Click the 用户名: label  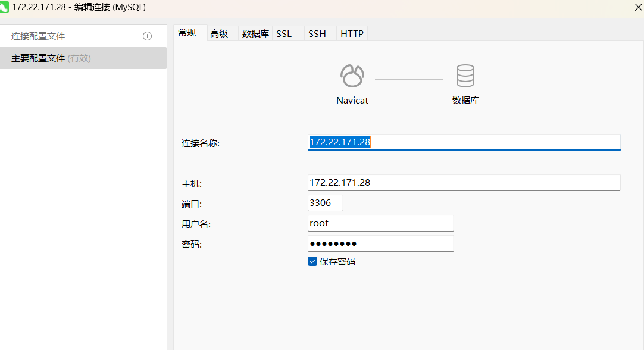[x=196, y=224]
